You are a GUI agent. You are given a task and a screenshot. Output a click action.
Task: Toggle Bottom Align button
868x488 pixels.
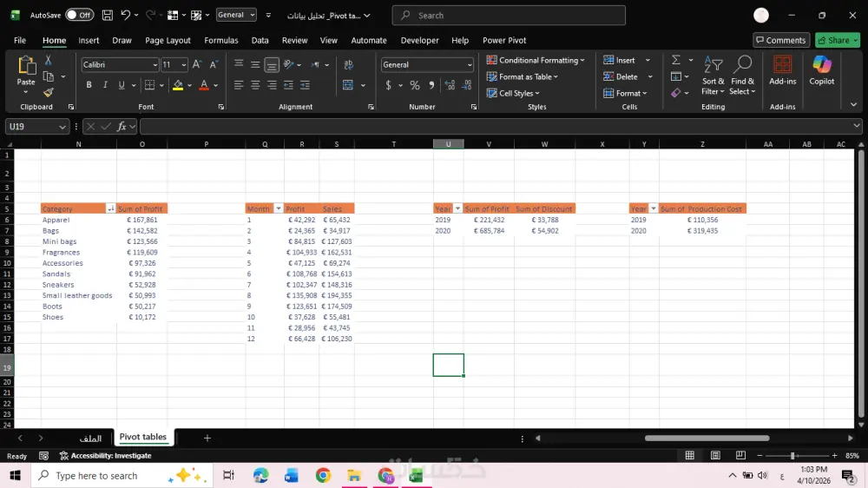(272, 65)
